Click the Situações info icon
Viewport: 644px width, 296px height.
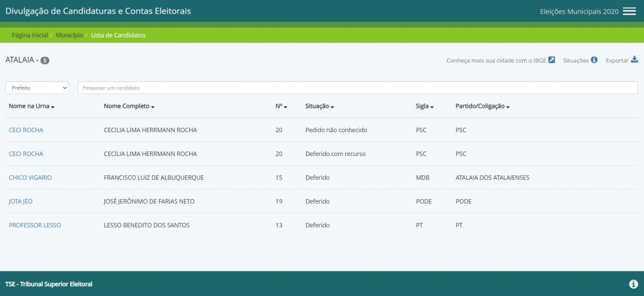coord(594,60)
